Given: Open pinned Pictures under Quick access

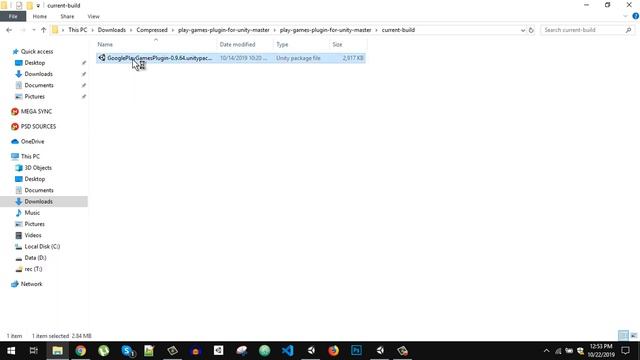Looking at the screenshot, I should (x=34, y=97).
